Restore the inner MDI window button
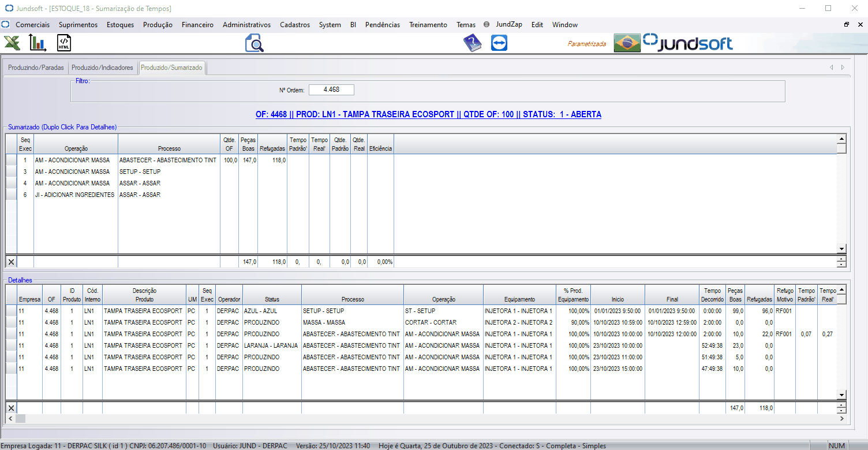Screen dimensions: 868x450 (x=847, y=25)
